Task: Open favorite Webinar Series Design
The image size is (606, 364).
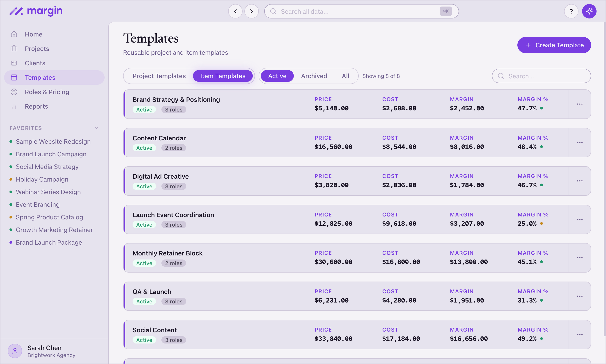Action: [x=48, y=192]
